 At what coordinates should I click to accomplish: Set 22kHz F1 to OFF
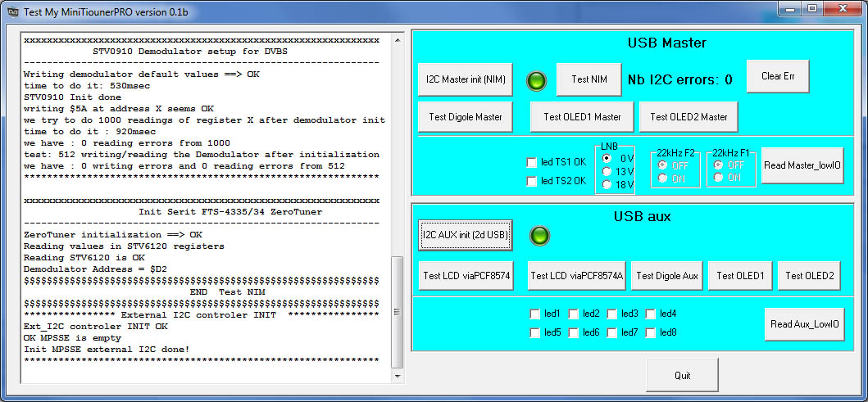point(719,165)
